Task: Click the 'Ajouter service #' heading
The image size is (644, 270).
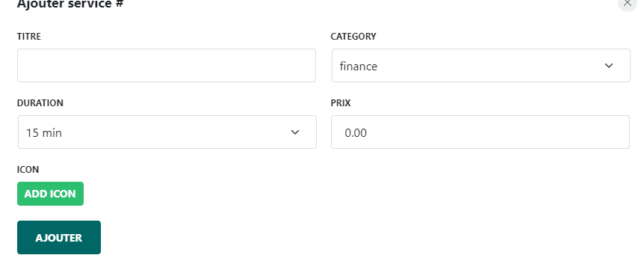Action: tap(70, 4)
